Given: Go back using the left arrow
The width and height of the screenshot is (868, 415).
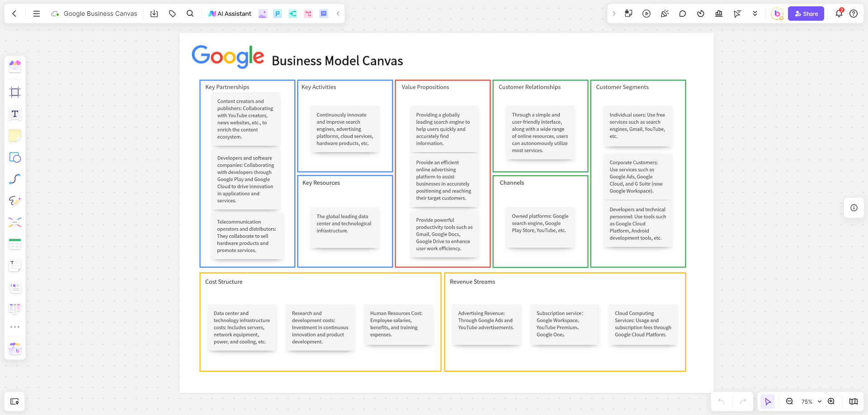Looking at the screenshot, I should [14, 14].
